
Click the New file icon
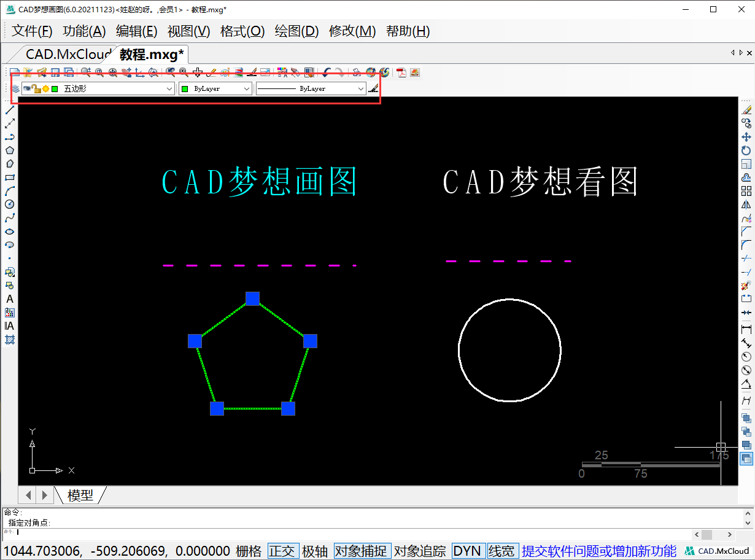tap(14, 72)
